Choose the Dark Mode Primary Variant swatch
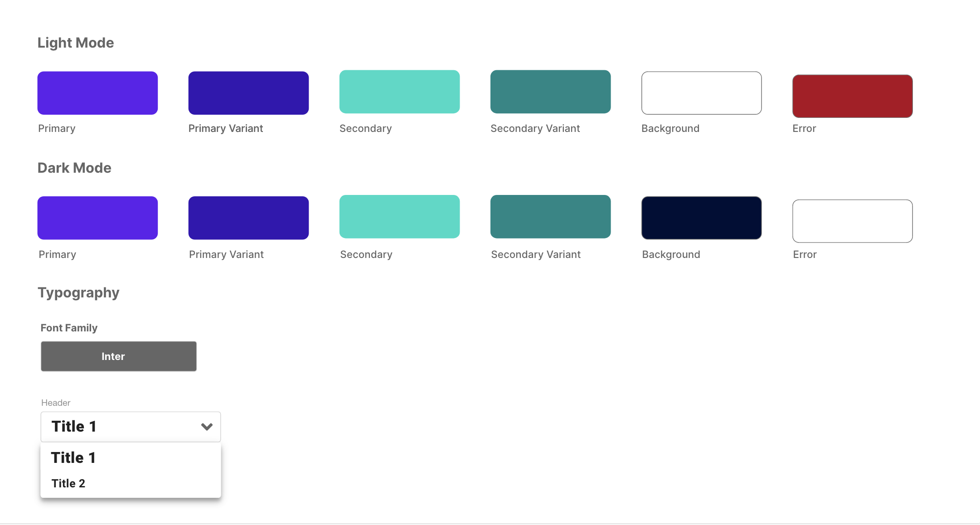 (x=248, y=218)
